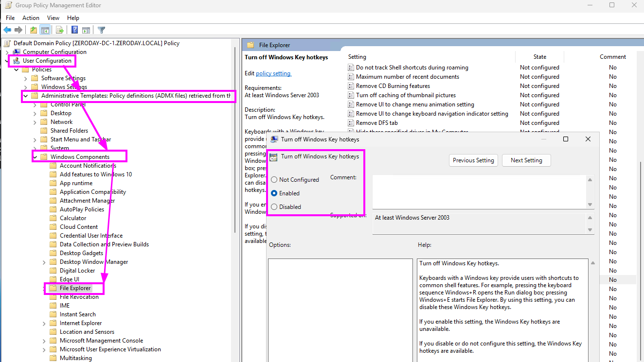Expand the Desktop Window Manager node
This screenshot has height=362, width=644.
coord(44,262)
